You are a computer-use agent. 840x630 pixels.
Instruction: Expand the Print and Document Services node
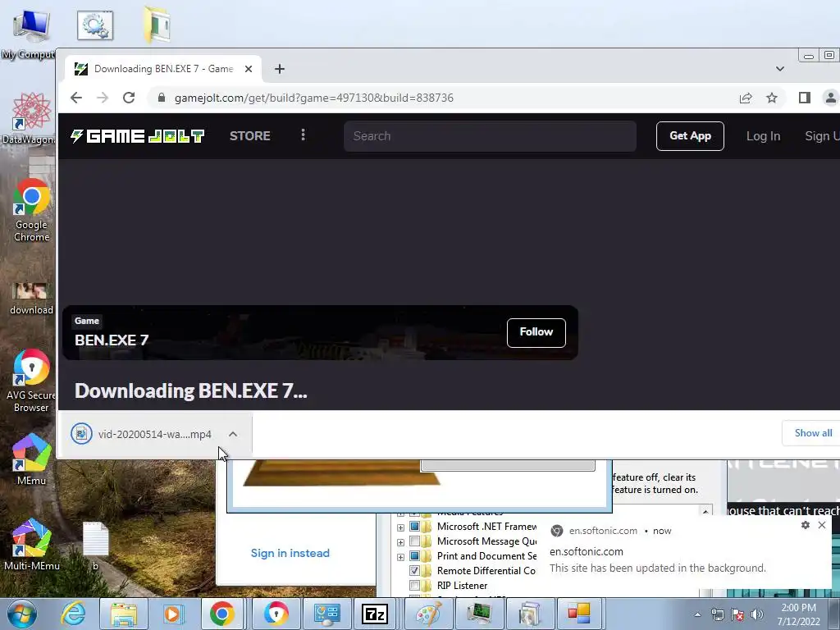point(400,557)
